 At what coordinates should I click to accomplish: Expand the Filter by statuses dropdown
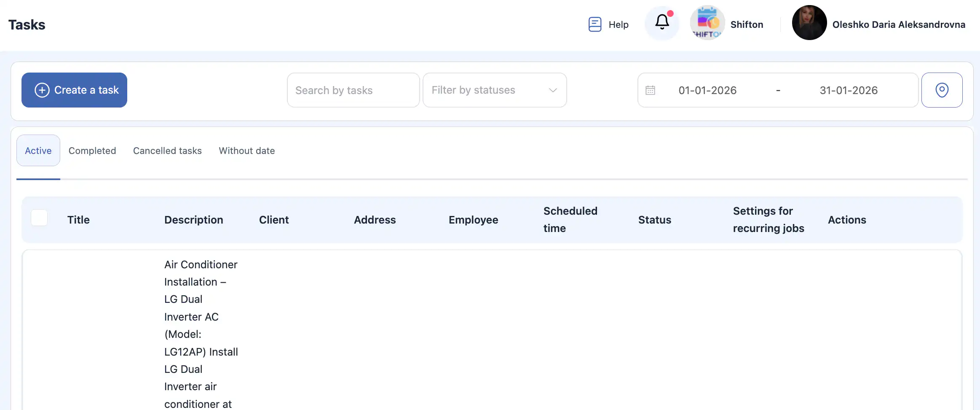pos(489,90)
